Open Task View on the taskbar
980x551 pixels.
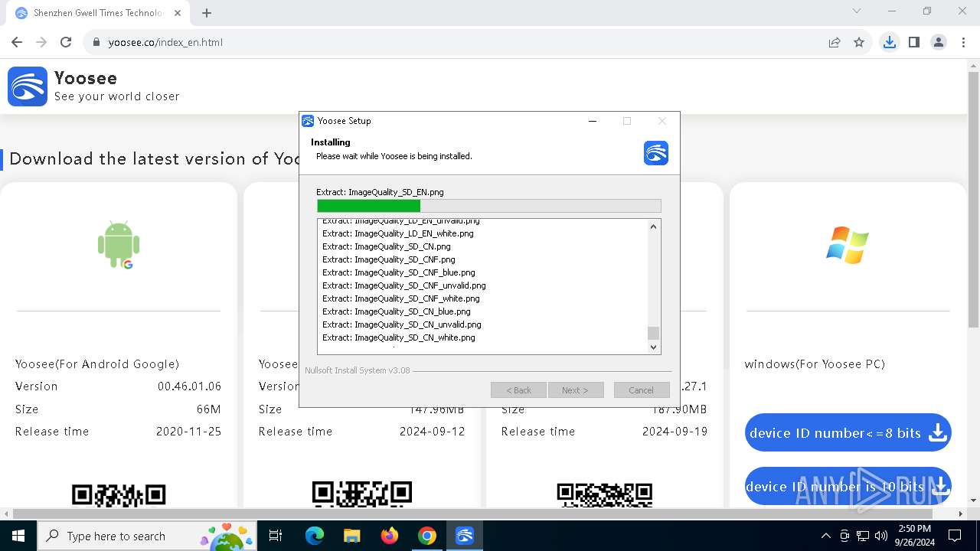276,536
